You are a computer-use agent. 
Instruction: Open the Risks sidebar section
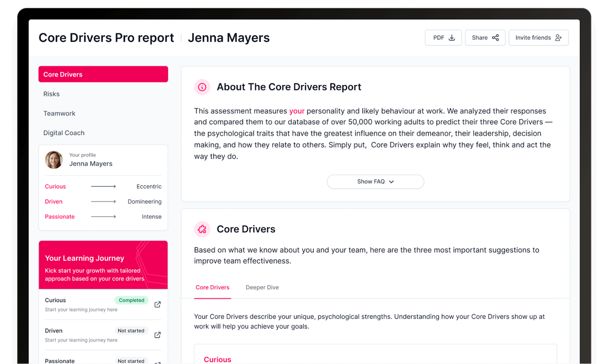(52, 94)
